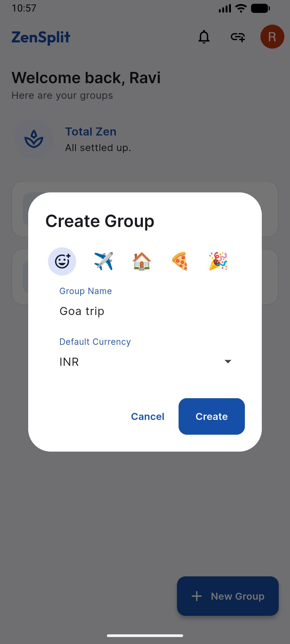Open the custom emoji picker icon
The height and width of the screenshot is (644, 290).
pyautogui.click(x=62, y=261)
